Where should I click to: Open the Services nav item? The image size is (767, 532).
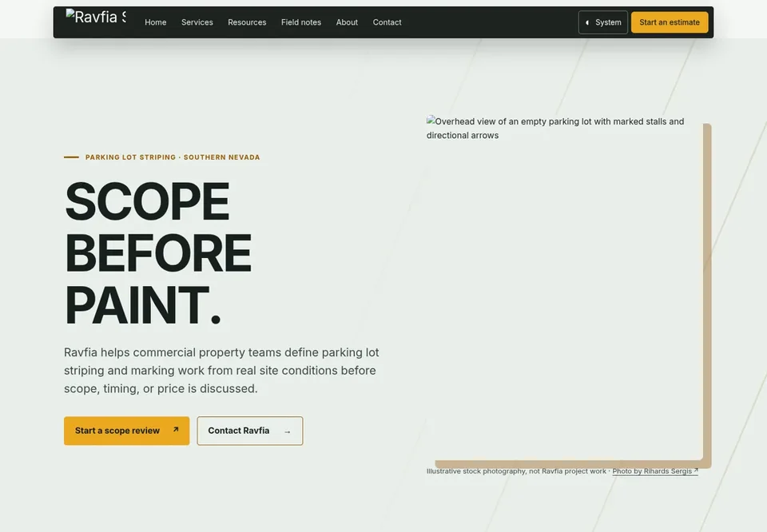(197, 22)
